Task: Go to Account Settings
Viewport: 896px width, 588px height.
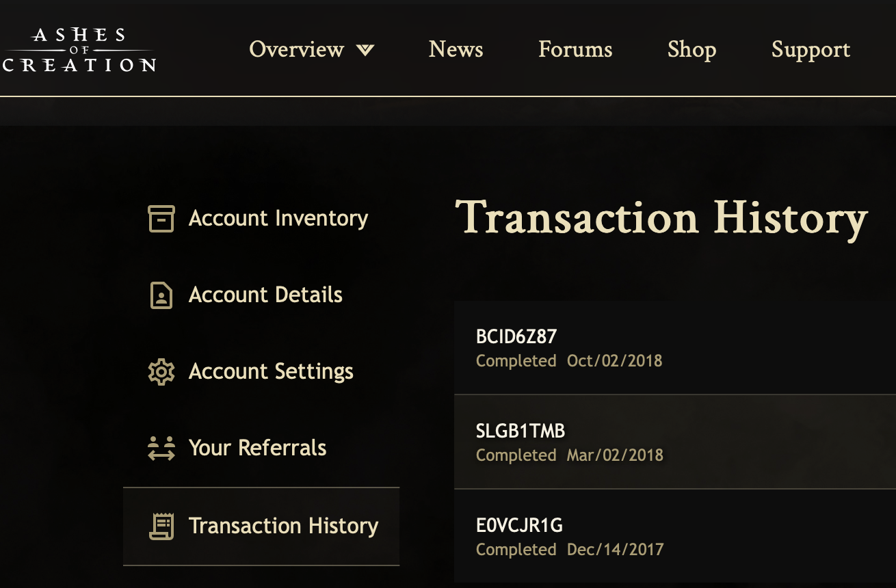Action: (271, 372)
